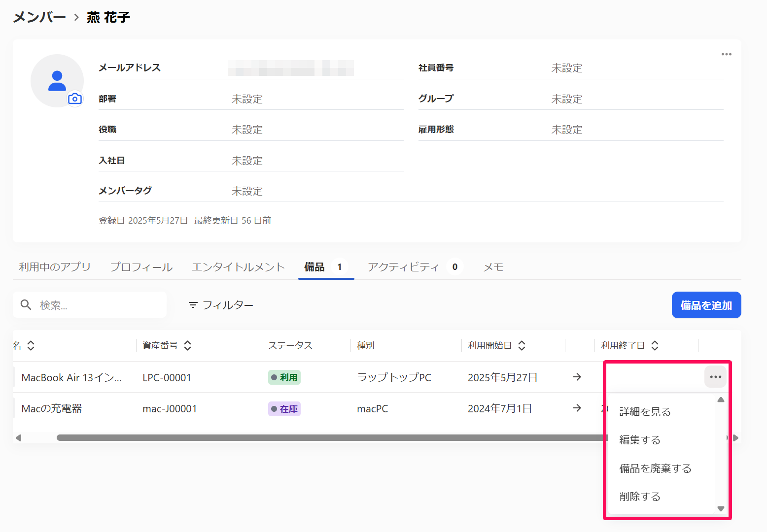The height and width of the screenshot is (532, 767).
Task: Click the filter icon next to フィルター
Action: pyautogui.click(x=193, y=305)
